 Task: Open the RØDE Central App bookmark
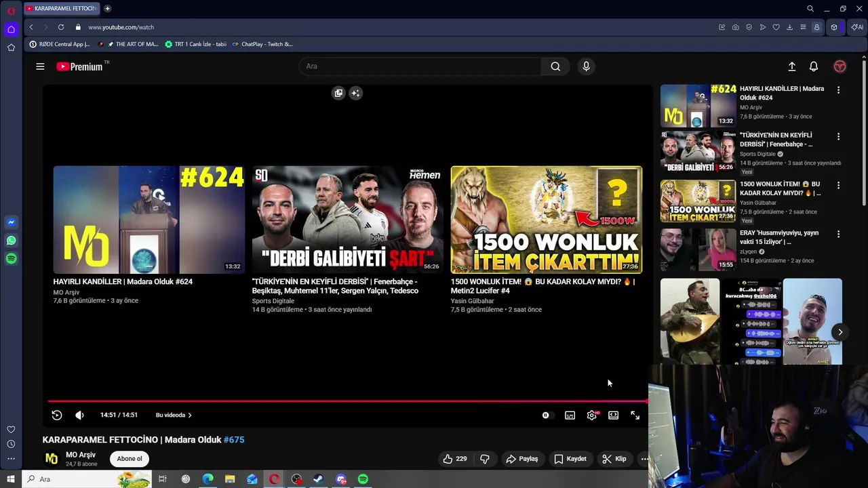click(x=60, y=44)
